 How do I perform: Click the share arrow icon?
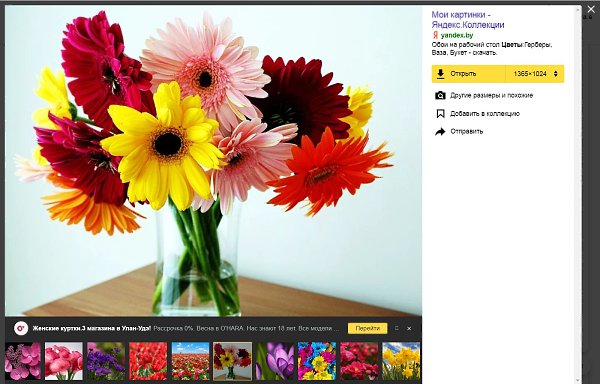click(x=440, y=132)
